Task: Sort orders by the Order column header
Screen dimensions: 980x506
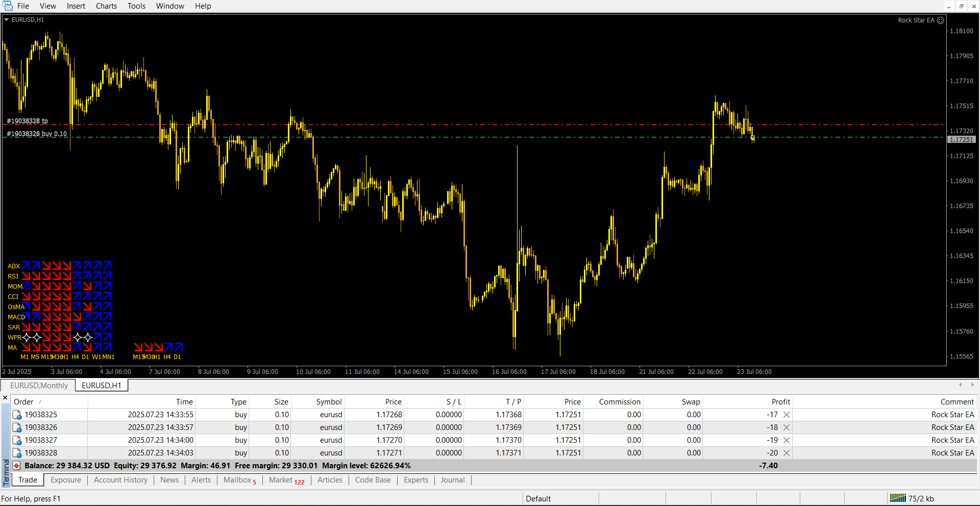Action: pyautogui.click(x=23, y=402)
